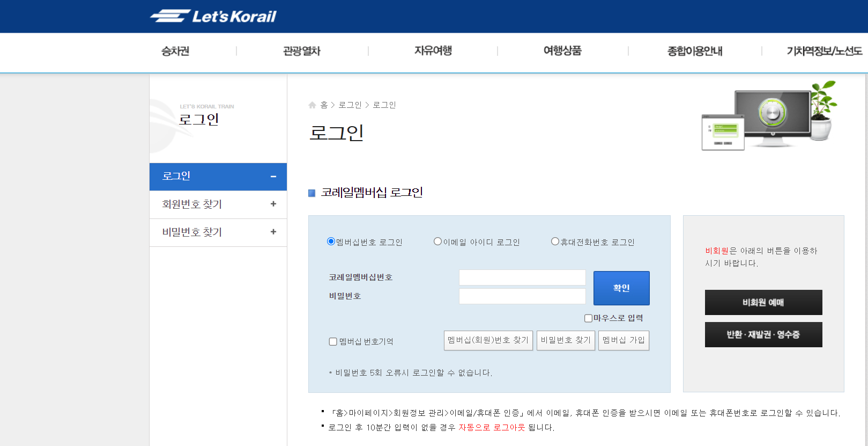Click the 멤버십 가입 button

(624, 340)
